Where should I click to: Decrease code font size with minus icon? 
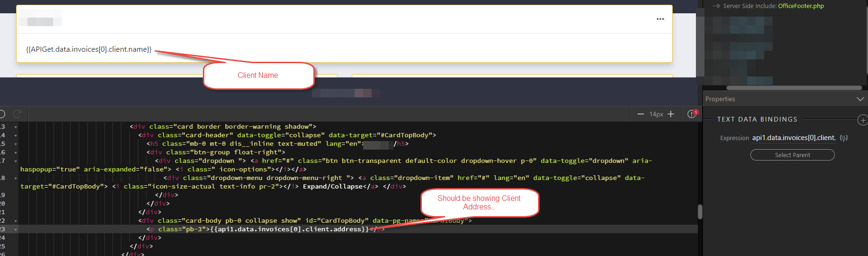coord(640,114)
